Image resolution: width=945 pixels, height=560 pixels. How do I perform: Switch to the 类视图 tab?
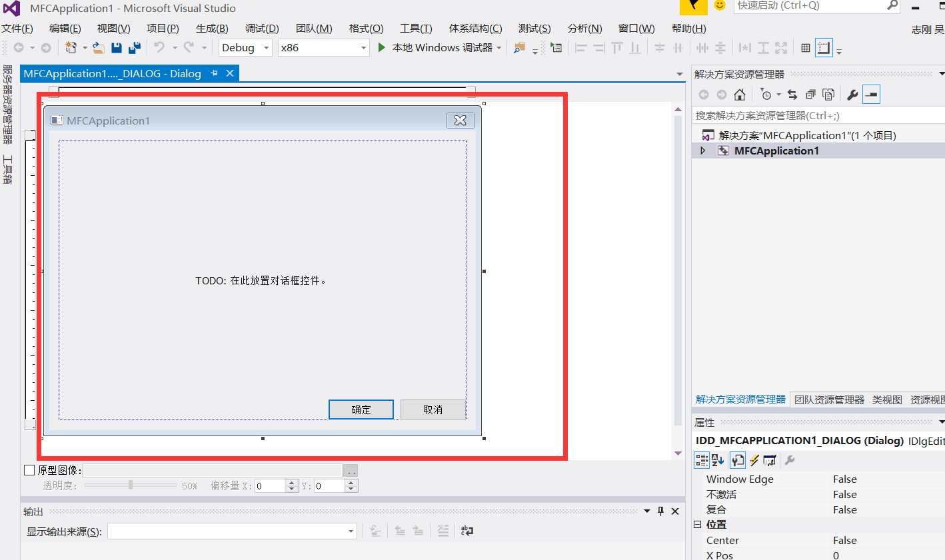coord(887,400)
